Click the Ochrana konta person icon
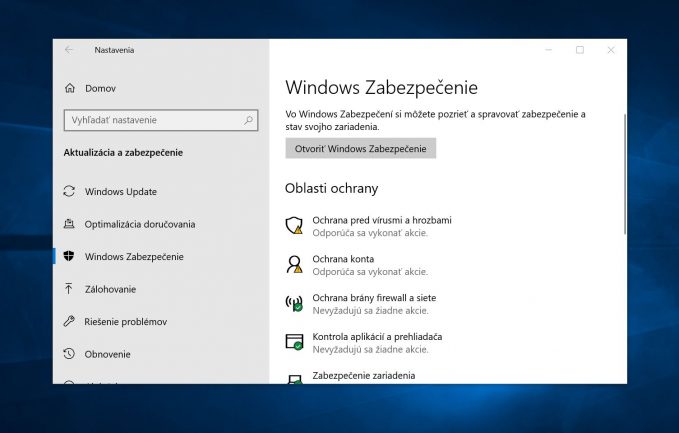The width and height of the screenshot is (679, 433). (294, 265)
